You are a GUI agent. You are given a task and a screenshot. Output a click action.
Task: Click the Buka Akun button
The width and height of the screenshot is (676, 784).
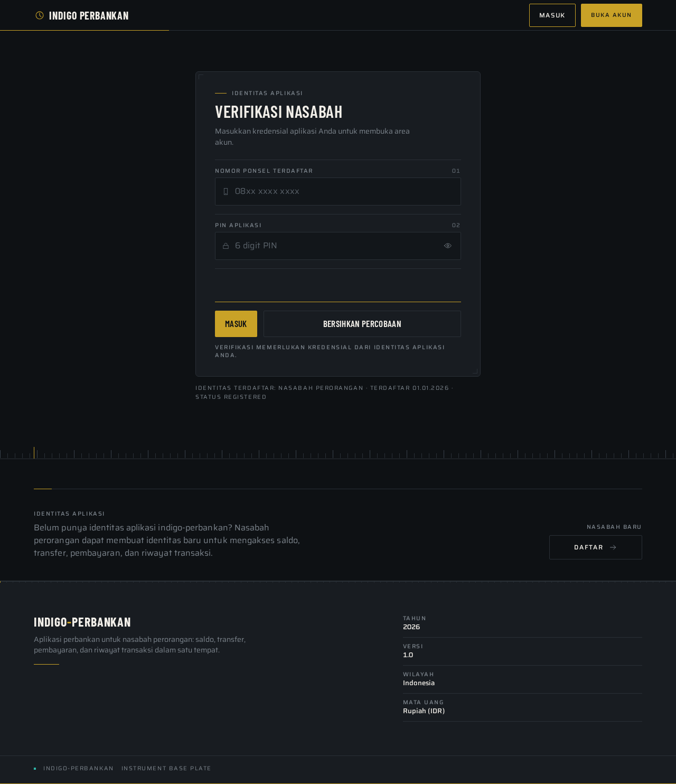click(x=612, y=15)
